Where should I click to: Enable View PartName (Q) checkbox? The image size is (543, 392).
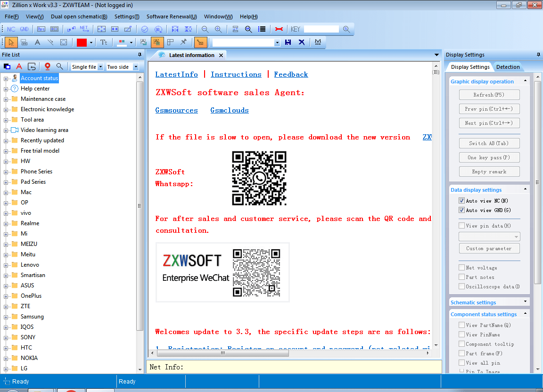(x=461, y=325)
